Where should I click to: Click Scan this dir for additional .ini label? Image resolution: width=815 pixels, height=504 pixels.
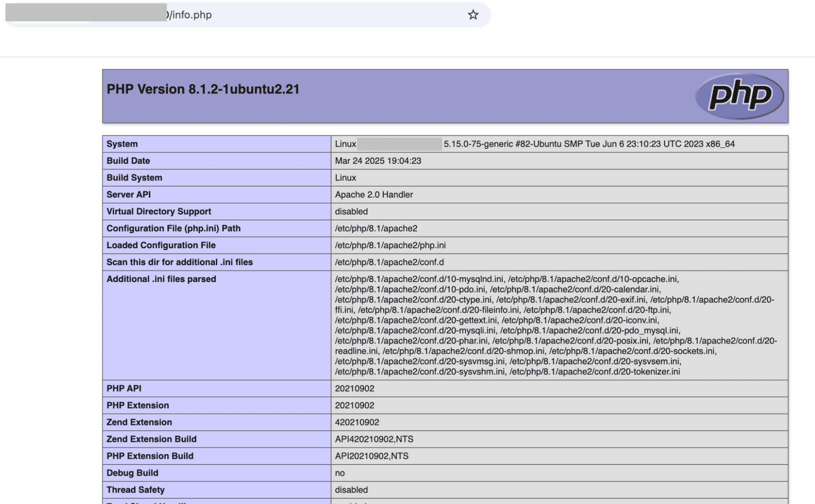coord(179,262)
